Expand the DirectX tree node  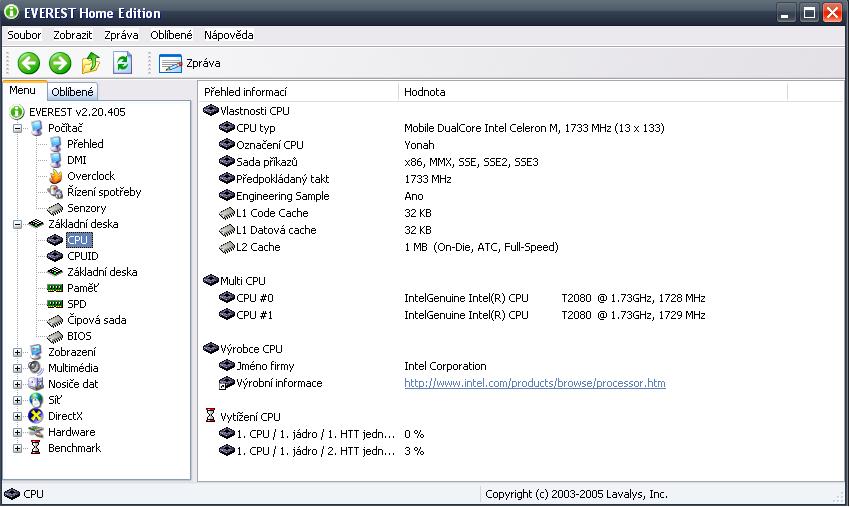[x=17, y=416]
